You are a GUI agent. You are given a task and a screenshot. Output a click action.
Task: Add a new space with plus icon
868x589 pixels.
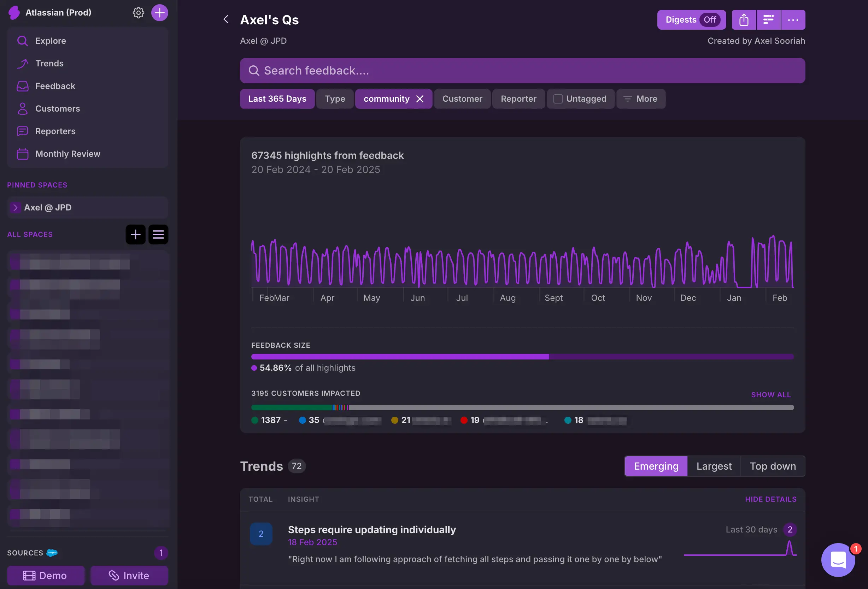pyautogui.click(x=136, y=234)
